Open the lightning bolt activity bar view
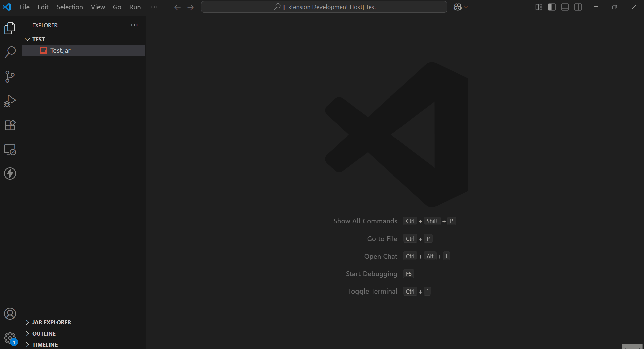This screenshot has width=644, height=349. pyautogui.click(x=10, y=173)
